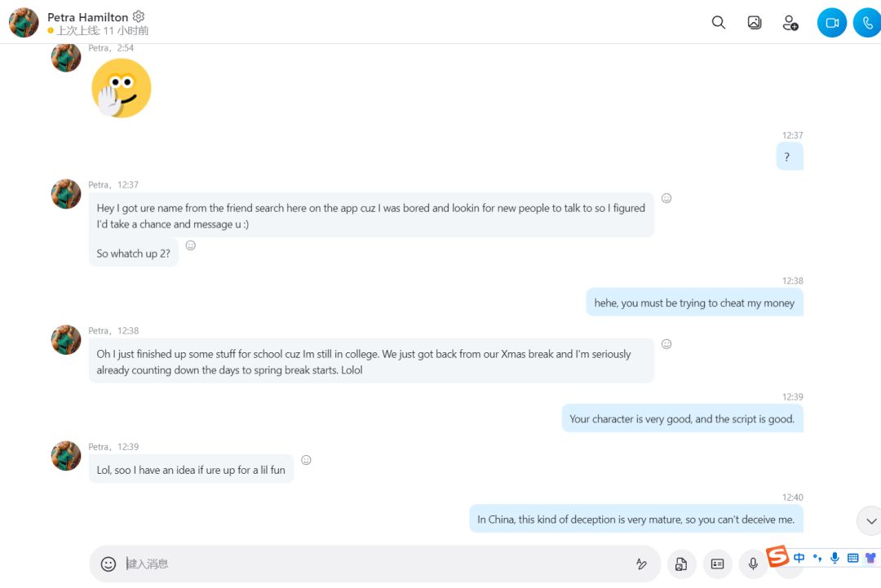Open Petra Hamilton's profile from header name
This screenshot has width=881, height=588.
pyautogui.click(x=87, y=17)
